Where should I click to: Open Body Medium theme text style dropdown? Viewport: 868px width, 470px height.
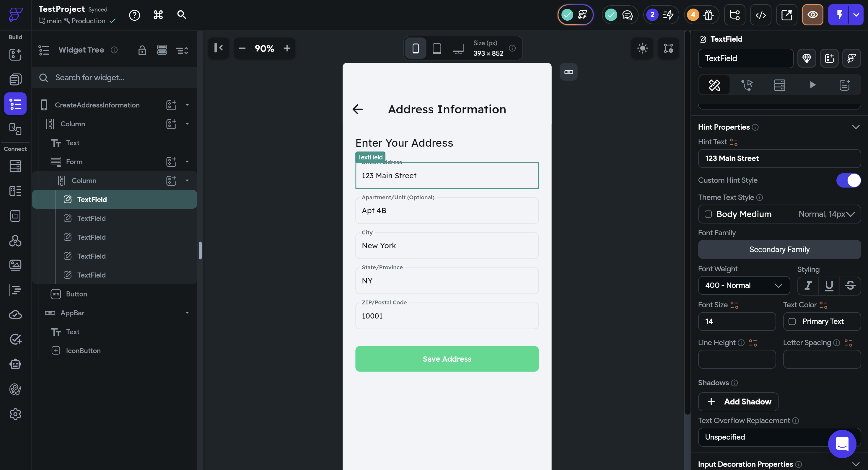[x=779, y=214]
